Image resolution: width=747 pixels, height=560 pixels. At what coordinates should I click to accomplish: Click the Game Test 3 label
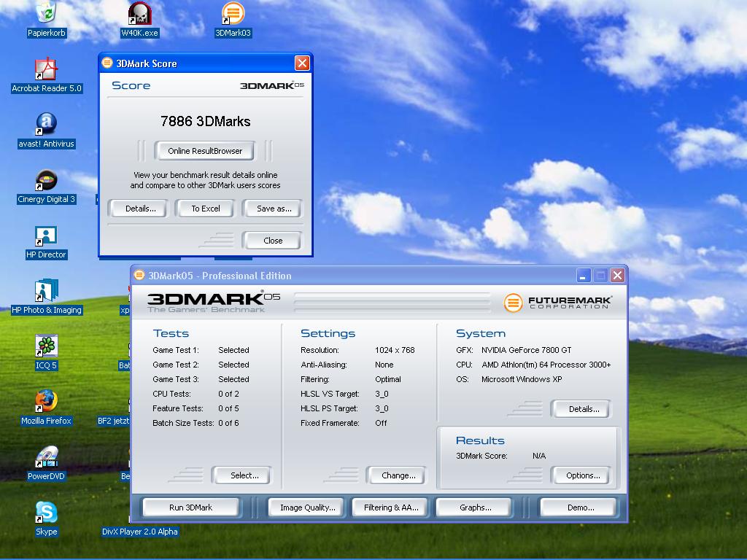176,379
